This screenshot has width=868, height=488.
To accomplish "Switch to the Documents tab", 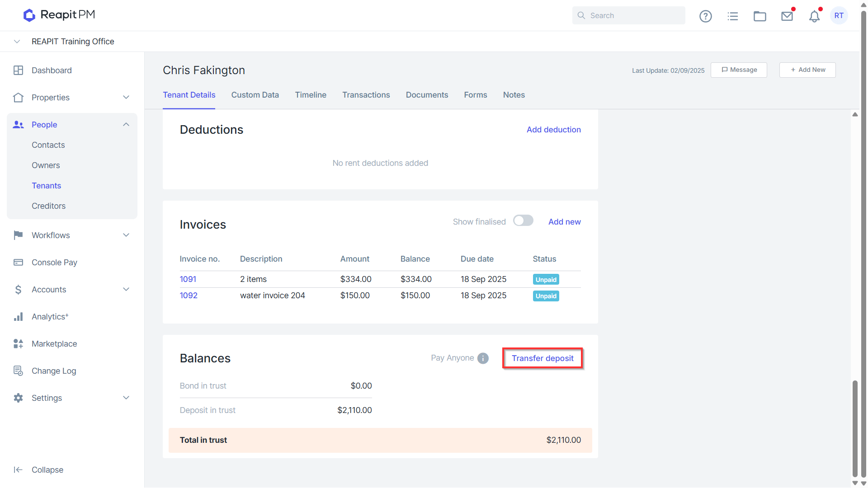I will coord(427,95).
